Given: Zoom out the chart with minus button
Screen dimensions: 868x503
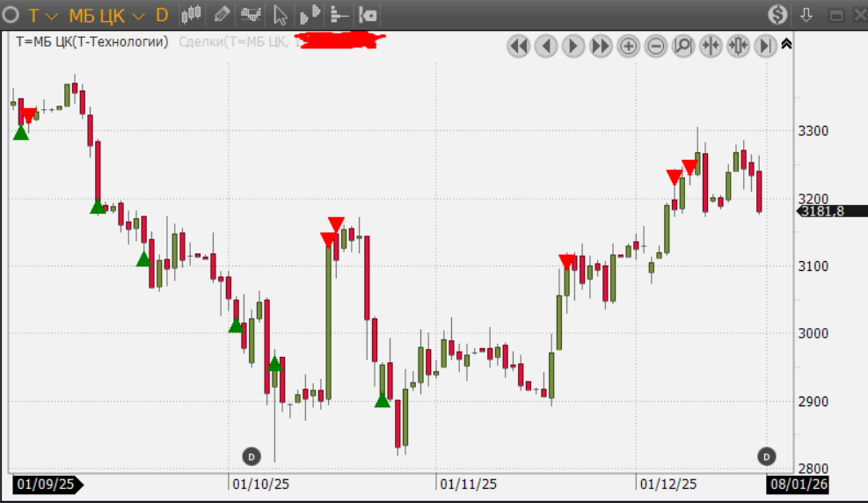Looking at the screenshot, I should pos(655,46).
